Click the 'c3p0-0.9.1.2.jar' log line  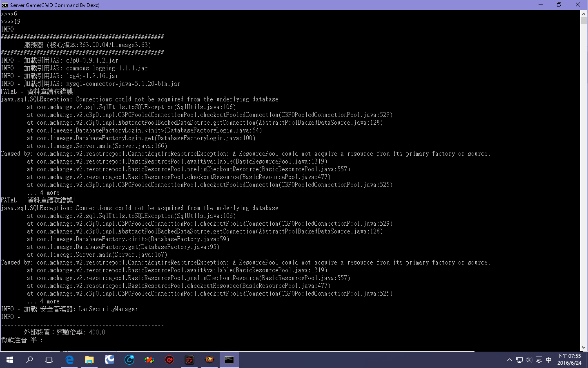(60, 61)
